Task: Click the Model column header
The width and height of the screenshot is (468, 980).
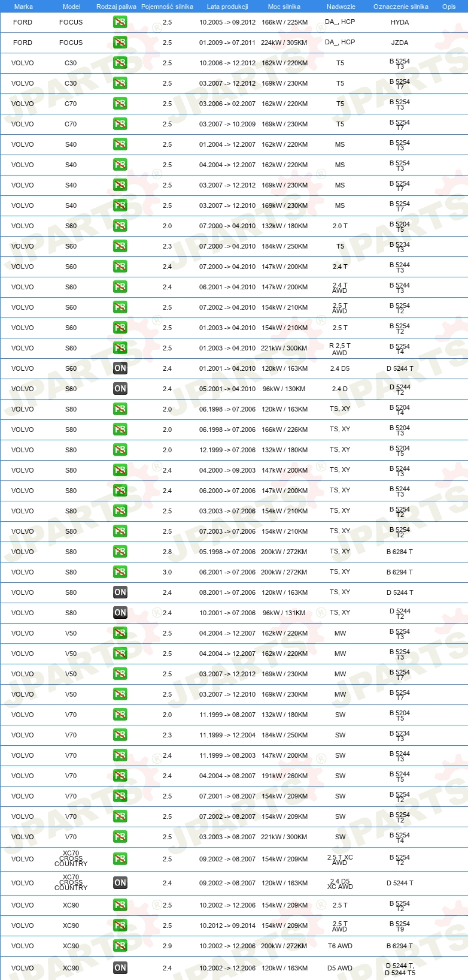Action: tap(71, 7)
